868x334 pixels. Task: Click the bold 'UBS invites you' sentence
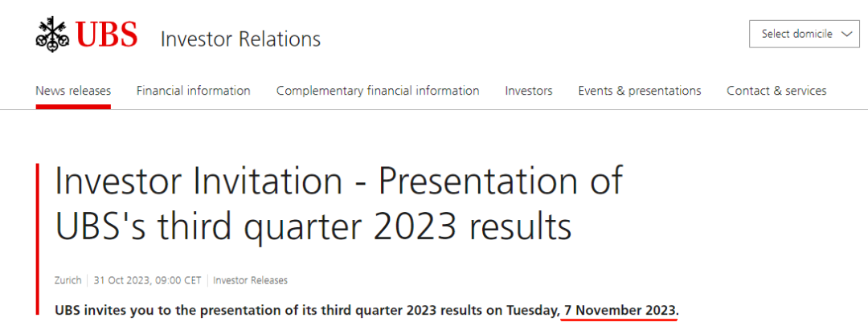(367, 310)
